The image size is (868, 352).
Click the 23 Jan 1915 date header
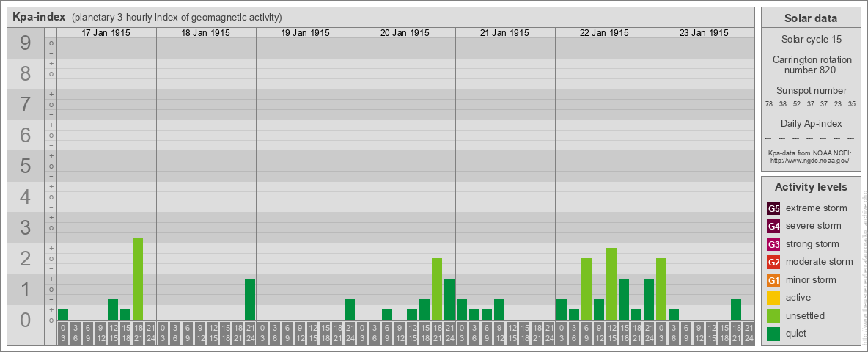coord(704,33)
